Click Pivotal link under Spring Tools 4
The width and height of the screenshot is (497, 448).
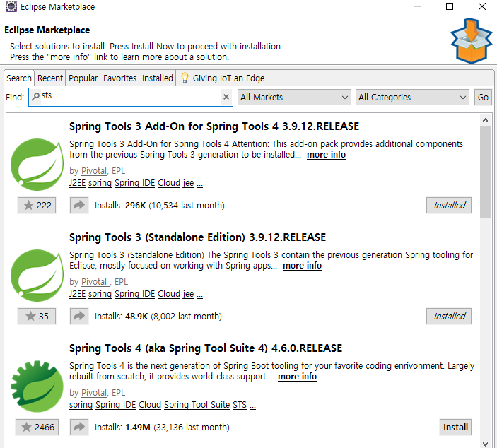[94, 393]
